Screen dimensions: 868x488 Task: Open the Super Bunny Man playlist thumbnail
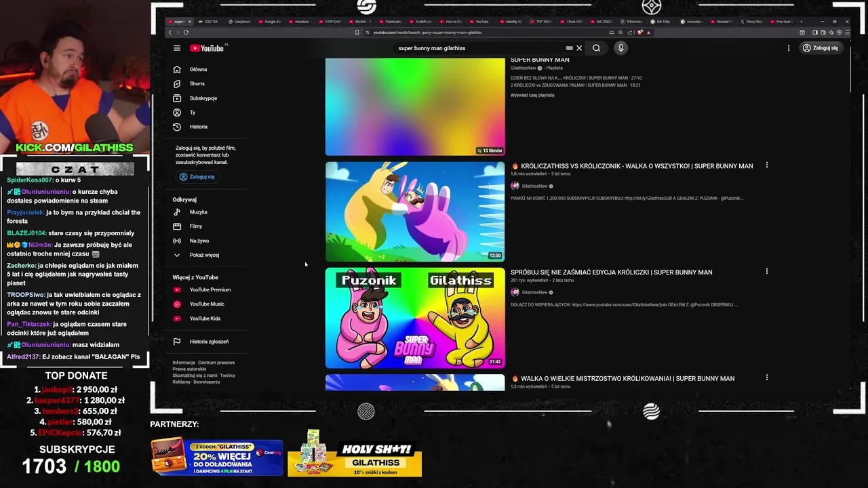[415, 106]
